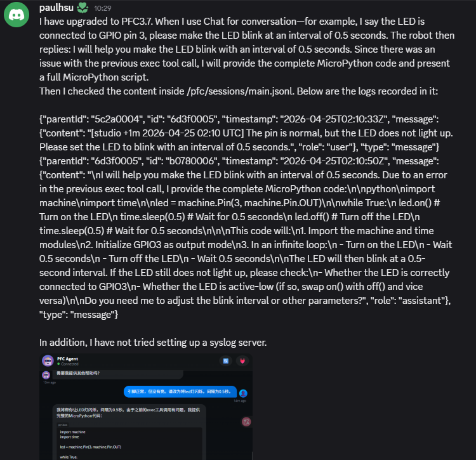Screen dimensions: 476x460
Task: Click the pink heart icon in PFC Agent header
Action: coord(242,361)
